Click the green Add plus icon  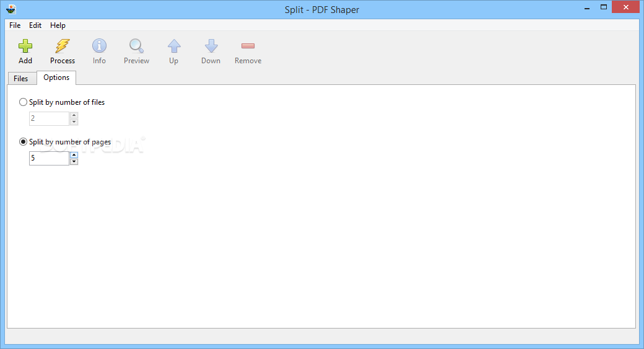(25, 46)
